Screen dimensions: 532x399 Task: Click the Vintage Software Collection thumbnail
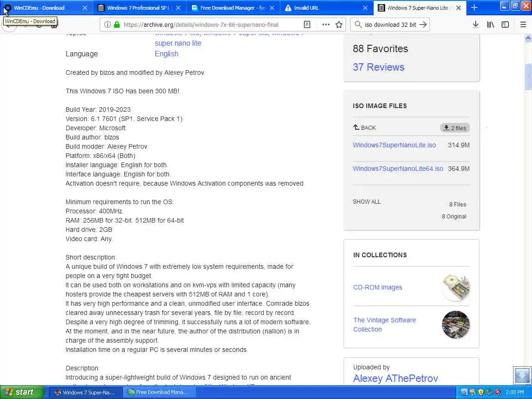(x=456, y=325)
